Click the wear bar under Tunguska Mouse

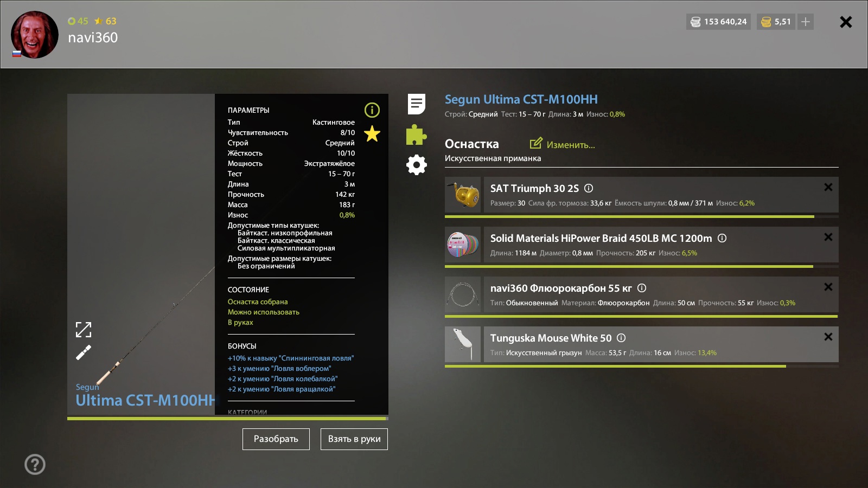click(x=642, y=366)
